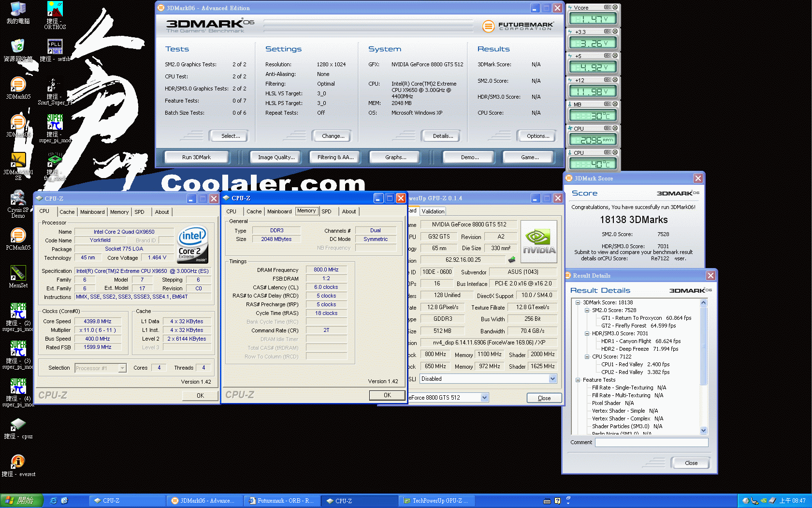The image size is (812, 508).
Task: Open the everest desktop shortcut
Action: click(18, 466)
